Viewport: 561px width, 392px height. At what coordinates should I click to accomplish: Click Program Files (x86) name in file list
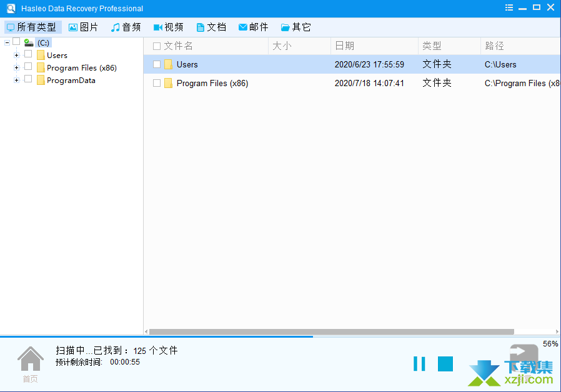coord(212,83)
